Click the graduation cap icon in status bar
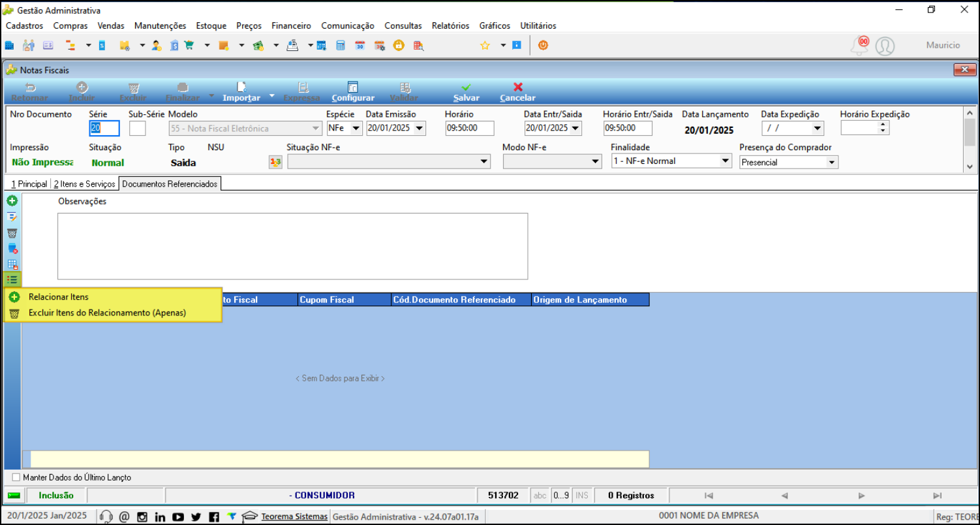The height and width of the screenshot is (525, 980). (x=249, y=517)
